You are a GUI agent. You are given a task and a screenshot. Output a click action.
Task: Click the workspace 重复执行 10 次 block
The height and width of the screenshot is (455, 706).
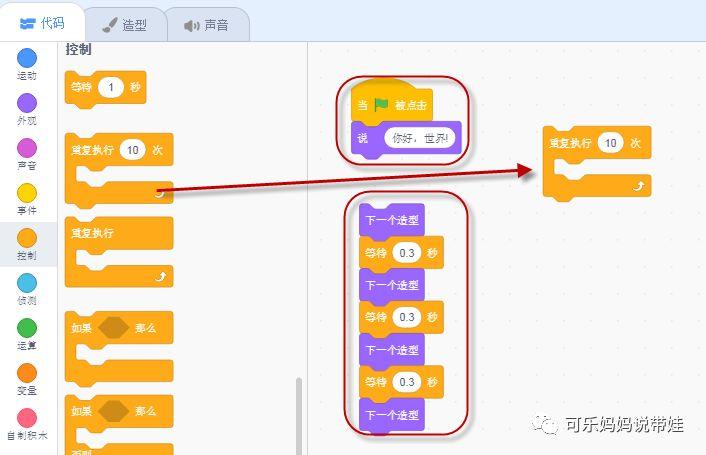(597, 163)
